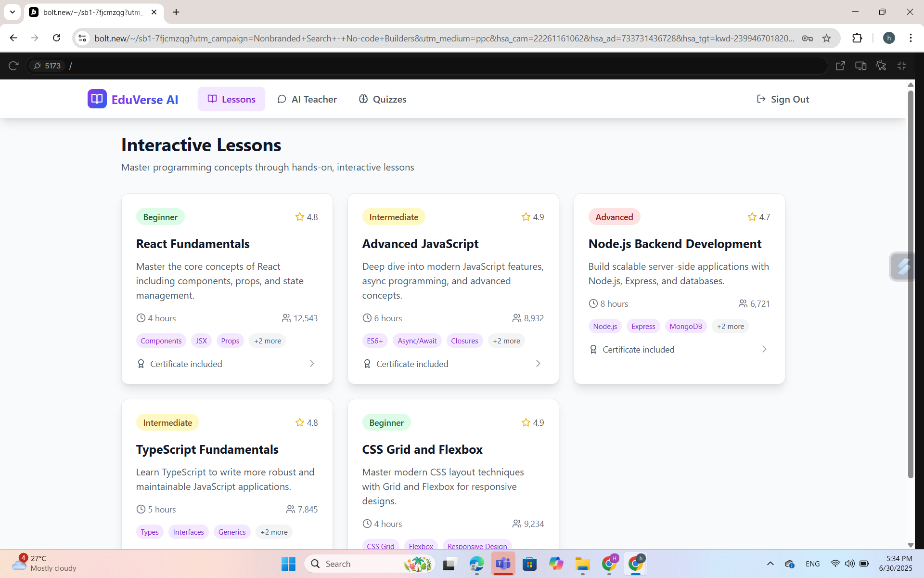Open preview in new tab icon
This screenshot has width=924, height=578.
coord(840,66)
